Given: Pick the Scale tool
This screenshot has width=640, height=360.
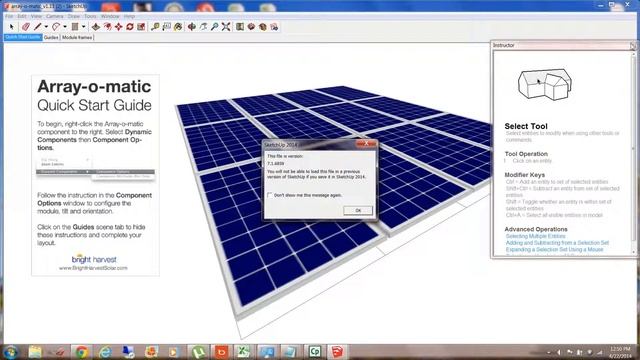Looking at the screenshot, I should (x=141, y=27).
